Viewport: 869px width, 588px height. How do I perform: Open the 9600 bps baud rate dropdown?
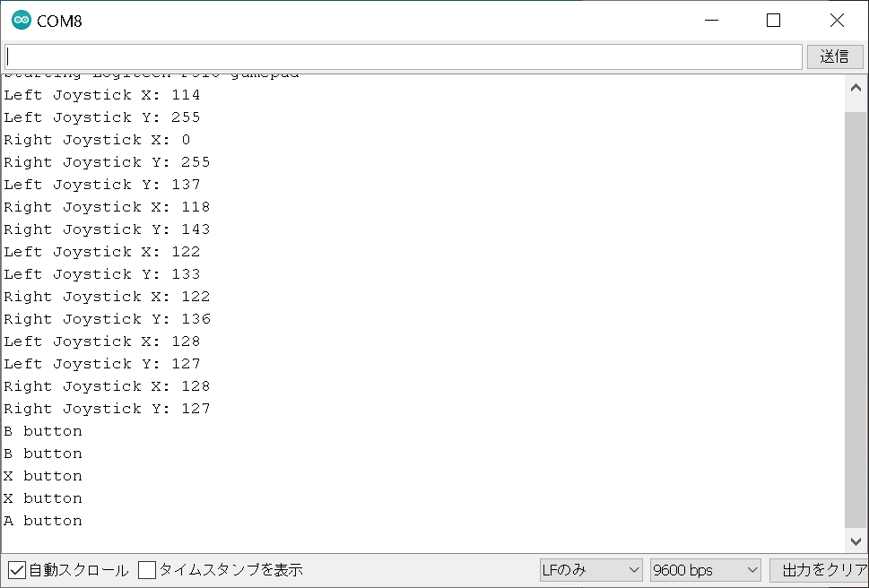point(705,570)
